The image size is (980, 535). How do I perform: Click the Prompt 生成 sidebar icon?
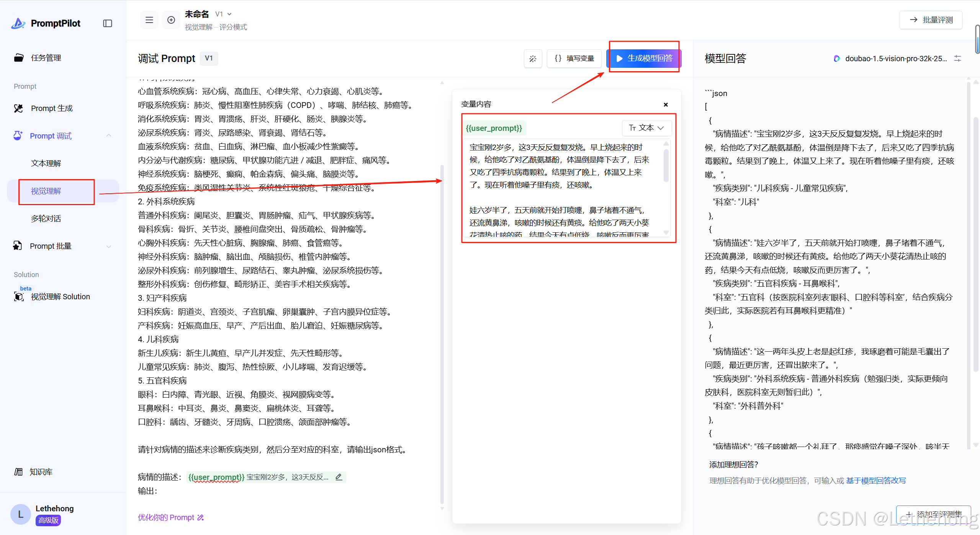18,108
